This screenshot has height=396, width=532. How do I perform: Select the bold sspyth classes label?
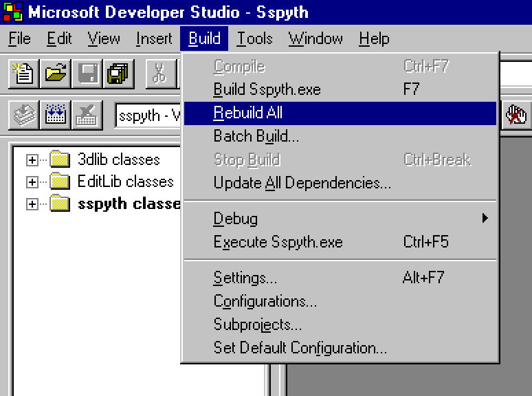[129, 204]
